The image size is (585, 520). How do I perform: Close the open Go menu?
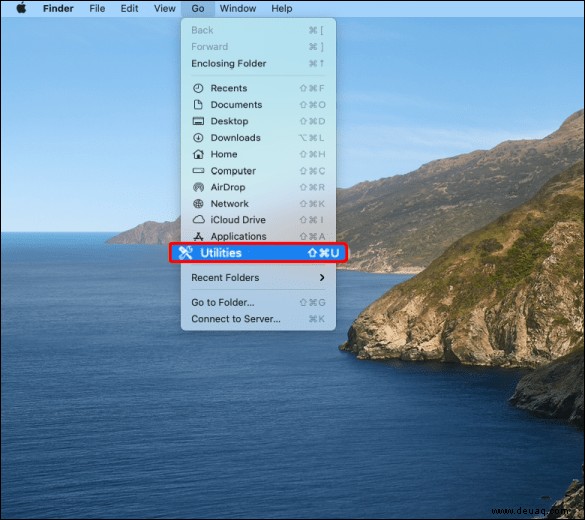click(198, 8)
